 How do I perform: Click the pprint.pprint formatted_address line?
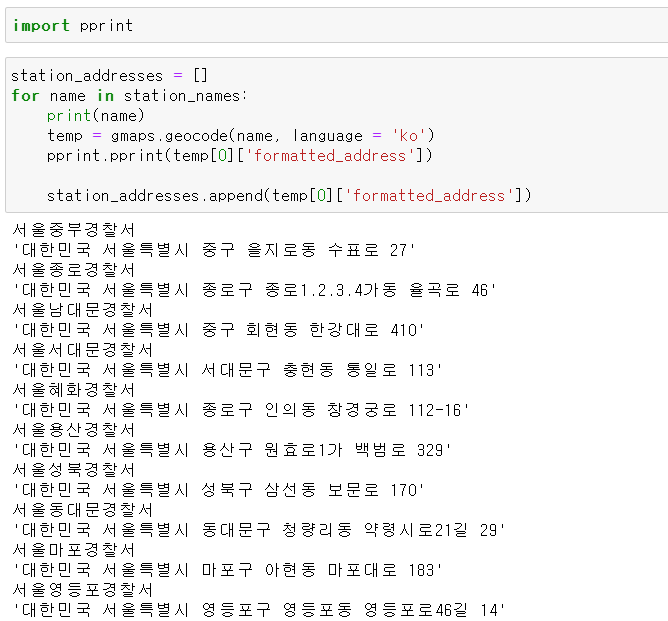pyautogui.click(x=240, y=155)
